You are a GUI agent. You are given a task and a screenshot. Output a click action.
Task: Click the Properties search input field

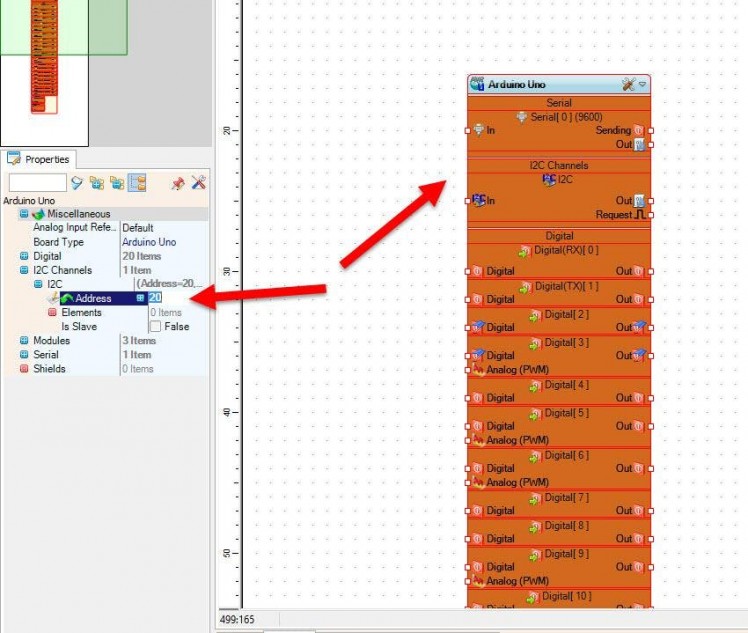click(38, 183)
